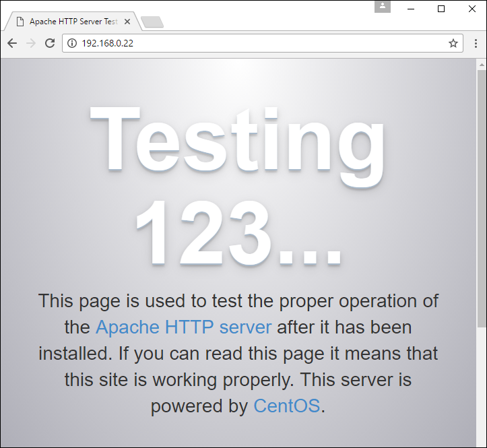487x448 pixels.
Task: Minimize the browser window
Action: click(411, 9)
